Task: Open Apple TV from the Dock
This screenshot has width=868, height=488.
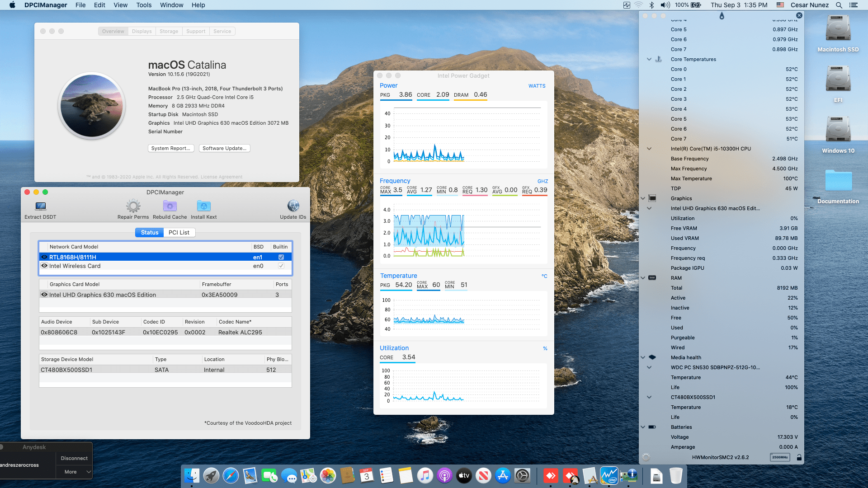Action: click(464, 475)
